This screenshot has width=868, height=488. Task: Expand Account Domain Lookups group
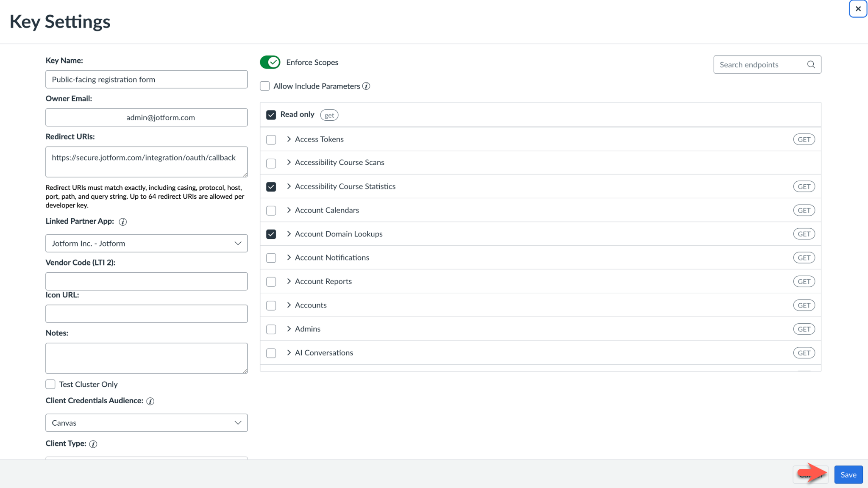[289, 234]
